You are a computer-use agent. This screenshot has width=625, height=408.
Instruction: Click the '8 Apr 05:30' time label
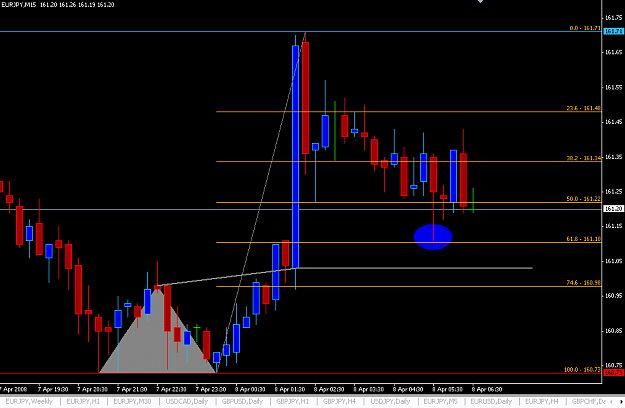[x=448, y=389]
